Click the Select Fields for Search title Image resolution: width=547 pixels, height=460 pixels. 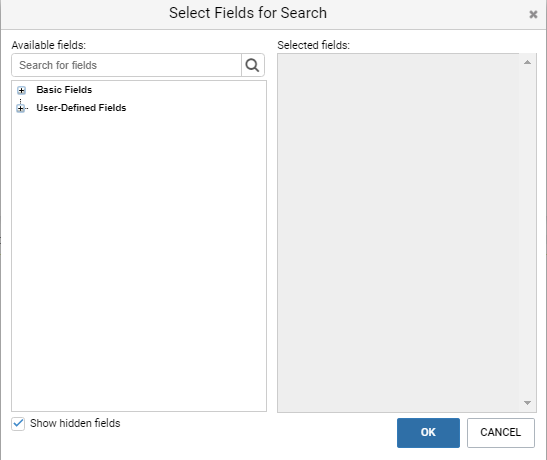[x=248, y=13]
